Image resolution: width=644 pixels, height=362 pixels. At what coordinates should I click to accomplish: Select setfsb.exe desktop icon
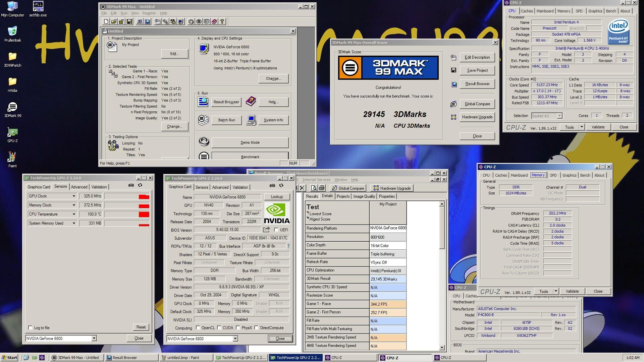click(x=38, y=9)
